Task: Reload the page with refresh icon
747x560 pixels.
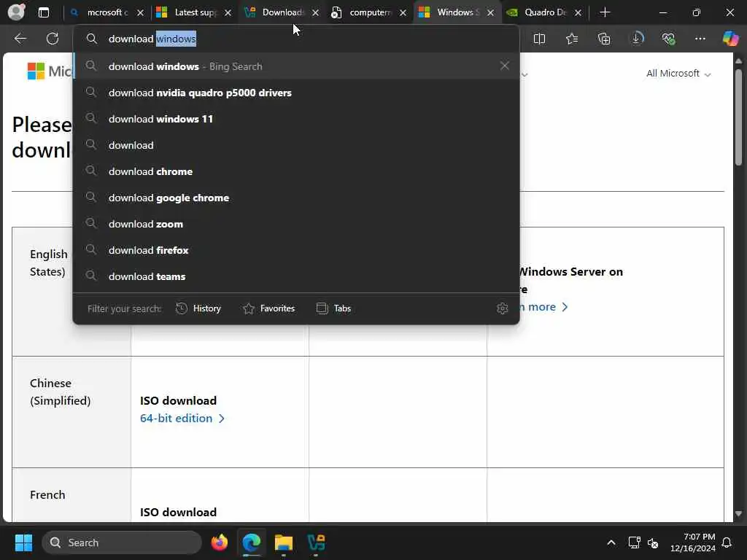Action: pos(53,39)
